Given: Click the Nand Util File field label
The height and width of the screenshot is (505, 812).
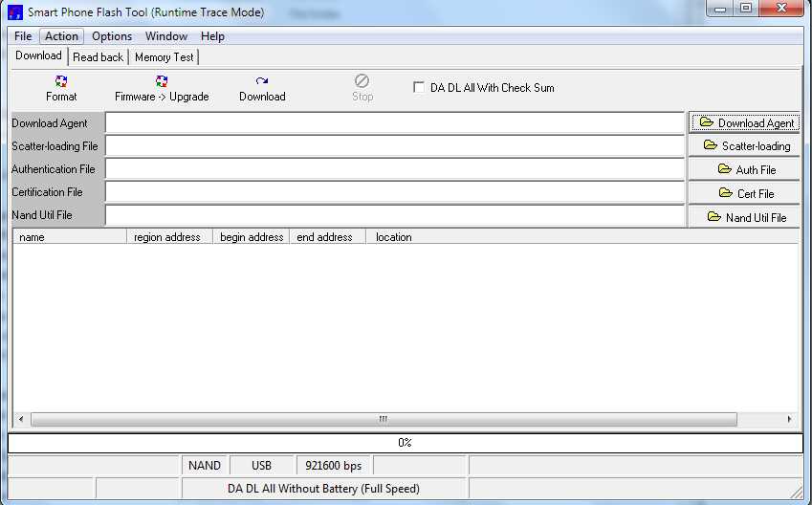Looking at the screenshot, I should coord(42,215).
